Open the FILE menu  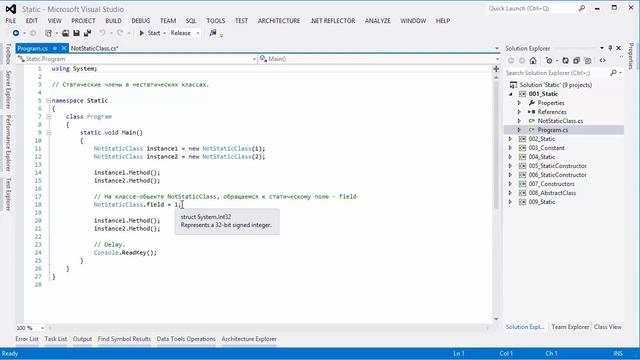(x=11, y=21)
